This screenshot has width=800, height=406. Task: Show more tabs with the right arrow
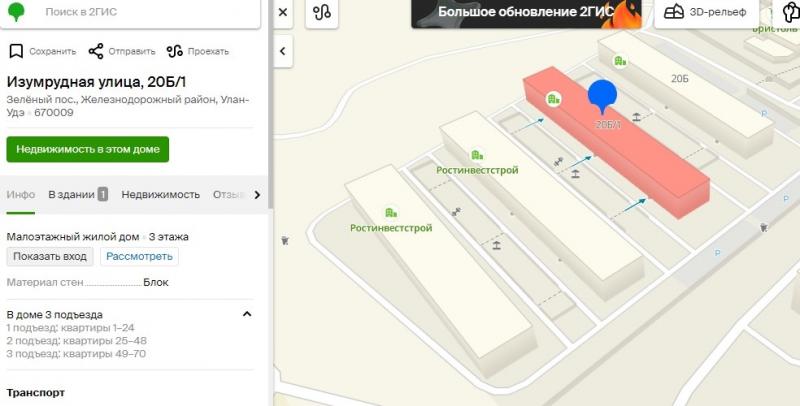[257, 194]
